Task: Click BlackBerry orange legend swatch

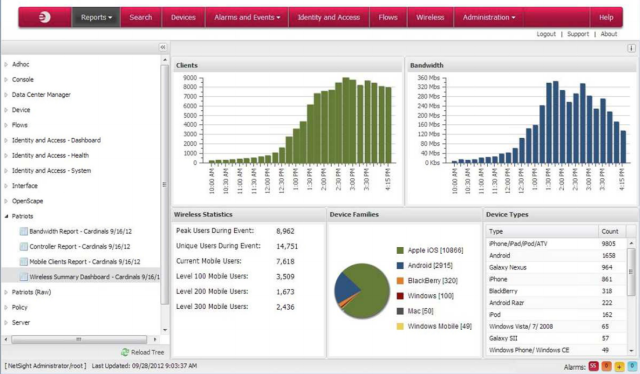Action: pyautogui.click(x=400, y=280)
